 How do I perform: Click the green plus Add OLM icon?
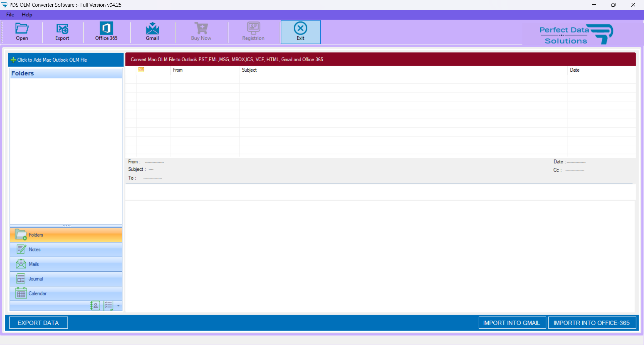tap(13, 60)
